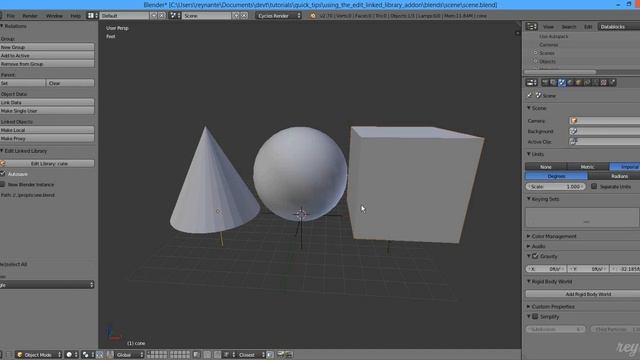Toggle the Simplify checkbox
This screenshot has height=360, width=640.
click(535, 316)
